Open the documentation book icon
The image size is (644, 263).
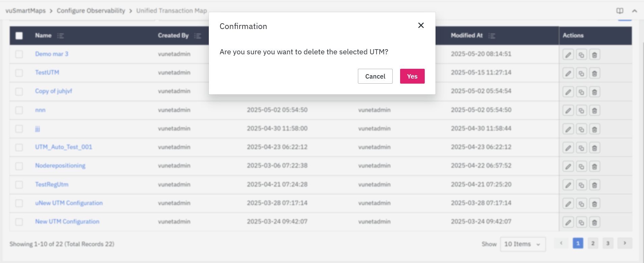pyautogui.click(x=620, y=11)
